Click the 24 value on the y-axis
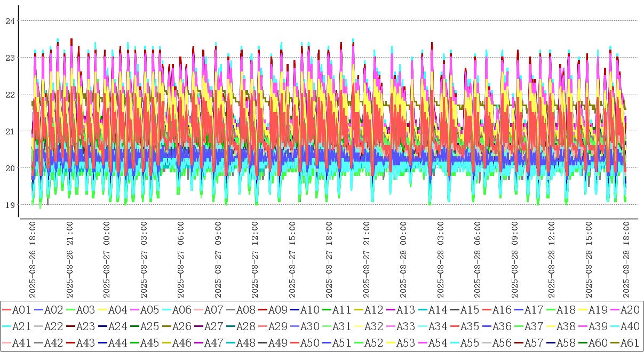 coord(9,21)
